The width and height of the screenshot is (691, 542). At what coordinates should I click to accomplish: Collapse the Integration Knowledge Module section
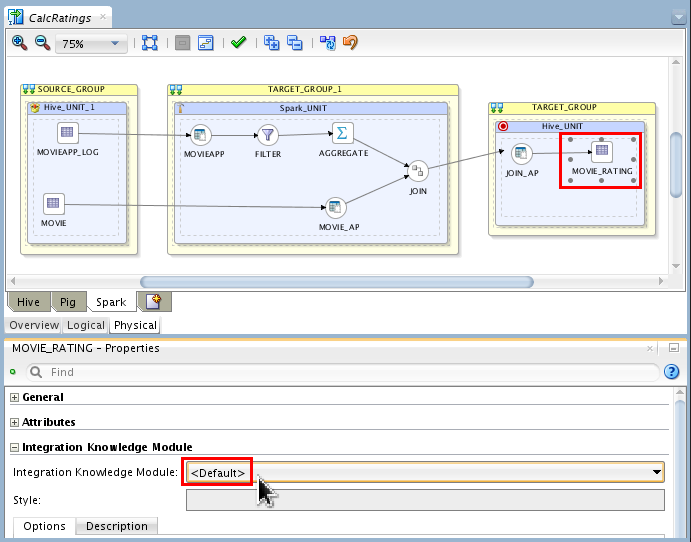tap(15, 448)
